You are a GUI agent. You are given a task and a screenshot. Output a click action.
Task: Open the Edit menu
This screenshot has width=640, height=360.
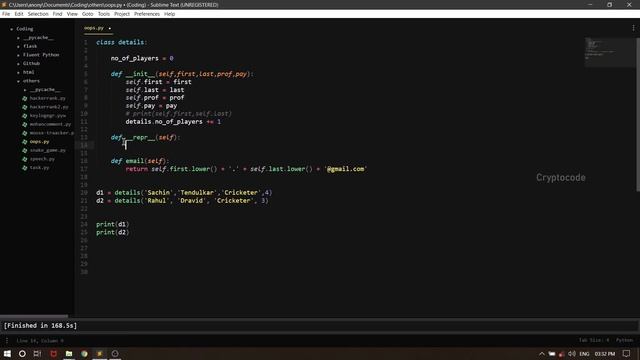click(x=19, y=14)
